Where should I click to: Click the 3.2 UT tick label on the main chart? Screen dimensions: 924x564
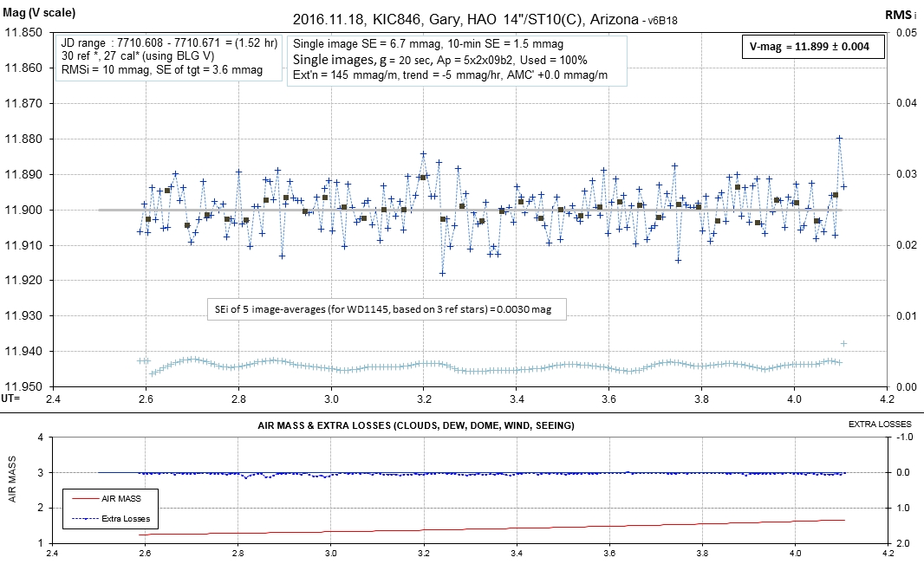[424, 399]
